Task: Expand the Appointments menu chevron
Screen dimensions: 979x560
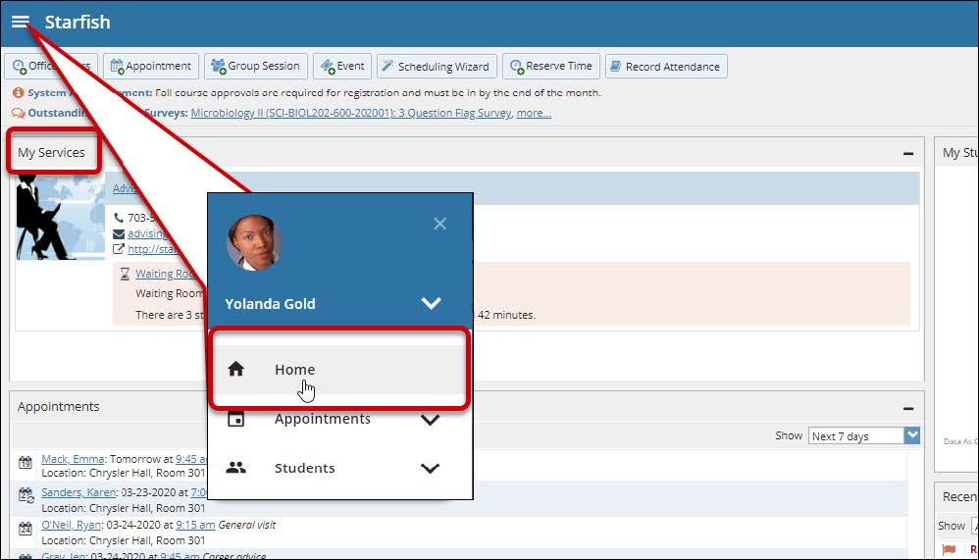Action: coord(430,420)
